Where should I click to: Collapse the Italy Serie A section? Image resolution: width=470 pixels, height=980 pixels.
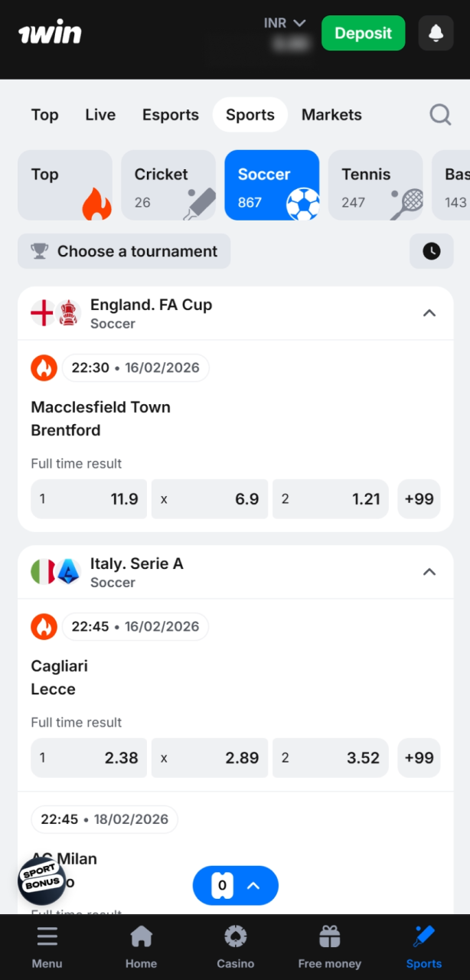[x=429, y=571]
